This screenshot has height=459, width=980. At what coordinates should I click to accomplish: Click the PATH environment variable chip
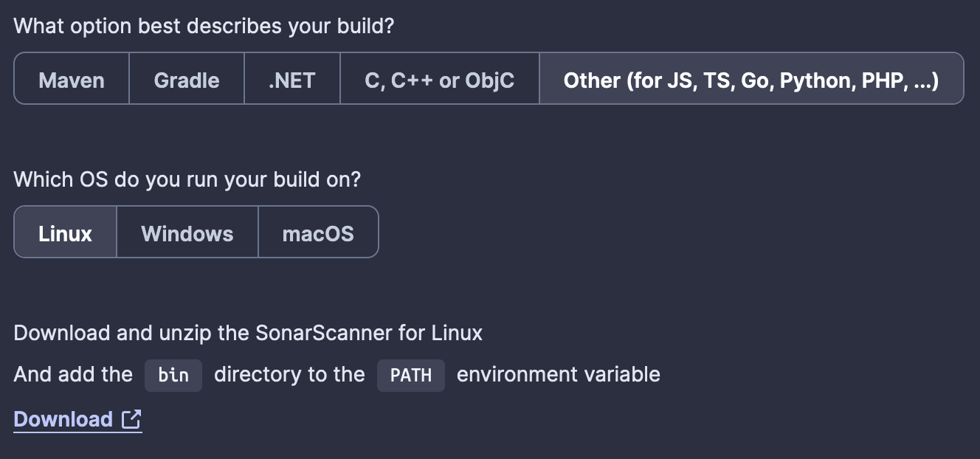[x=410, y=375]
